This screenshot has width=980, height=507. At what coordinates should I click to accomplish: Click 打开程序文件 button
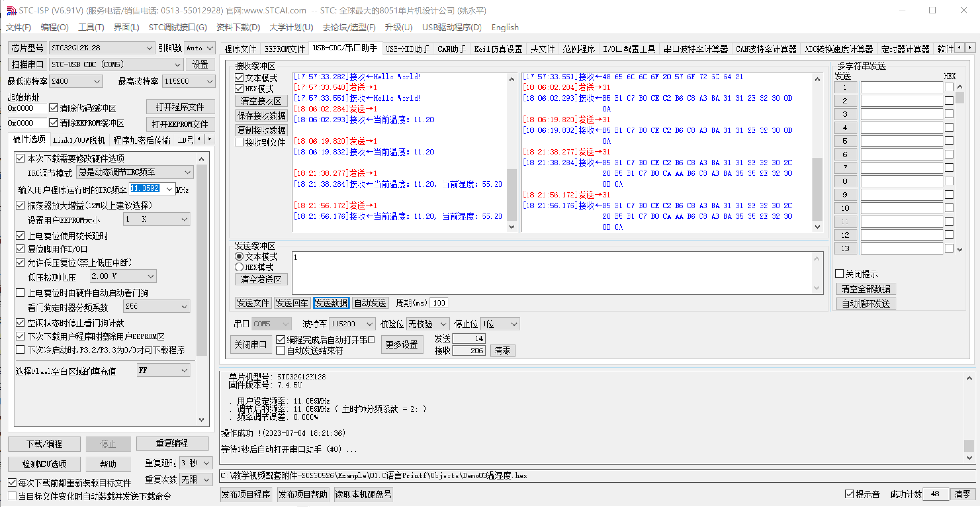[x=180, y=107]
